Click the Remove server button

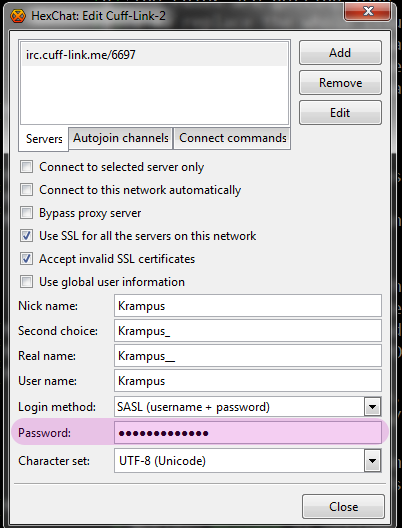pyautogui.click(x=340, y=82)
